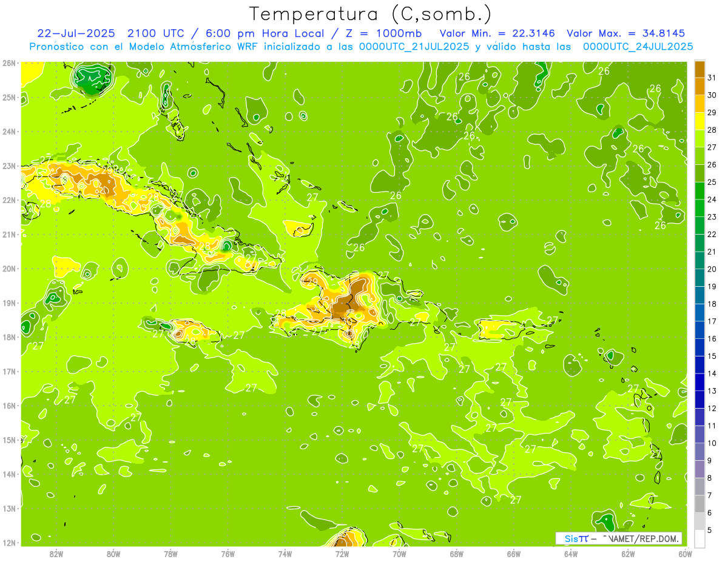Click the 16N latitude axis label
Screen dimensions: 728x562
point(8,406)
